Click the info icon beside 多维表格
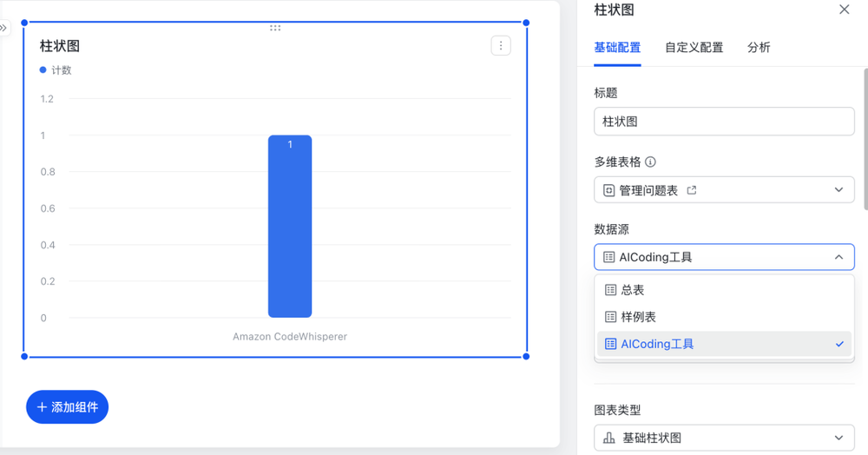868x455 pixels. pyautogui.click(x=650, y=162)
